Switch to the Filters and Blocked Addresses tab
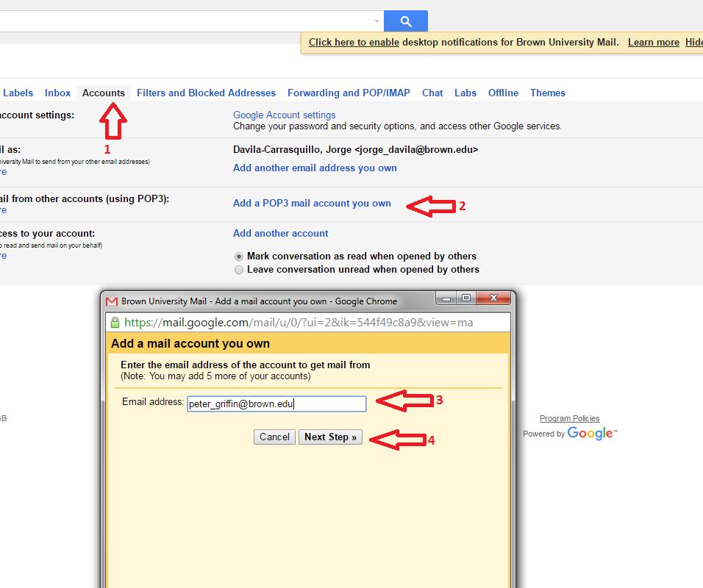This screenshot has height=588, width=703. point(206,93)
